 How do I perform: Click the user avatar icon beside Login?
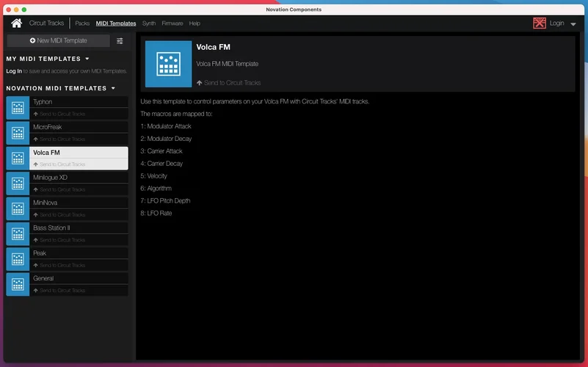pyautogui.click(x=540, y=23)
